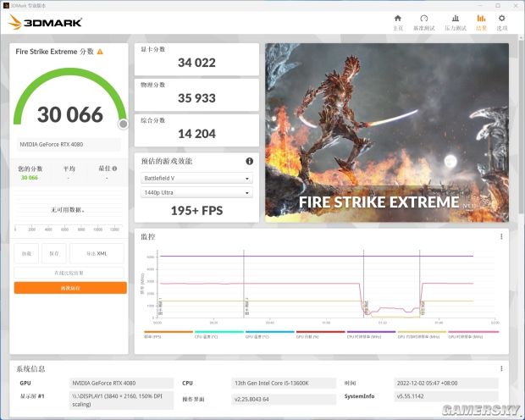Click the warning triangle beside Fire Strike Extreme score
The width and height of the screenshot is (525, 420).
point(100,52)
